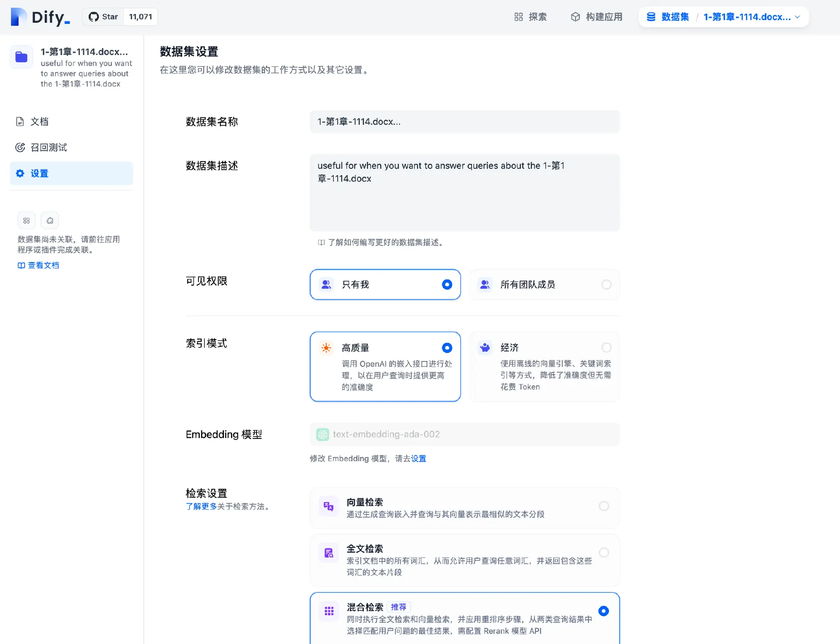Screen dimensions: 840x644
Task: Click the full-text search icon
Action: pos(329,553)
